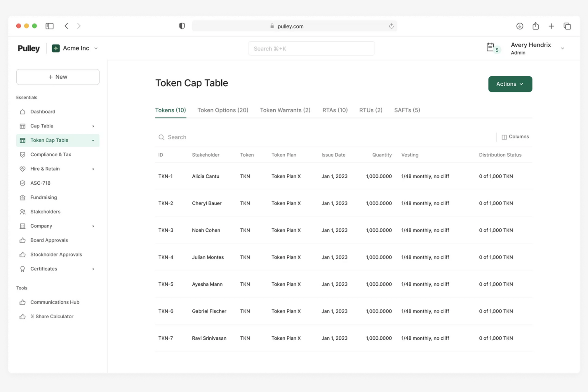Open the Dashboard home icon

tap(23, 112)
